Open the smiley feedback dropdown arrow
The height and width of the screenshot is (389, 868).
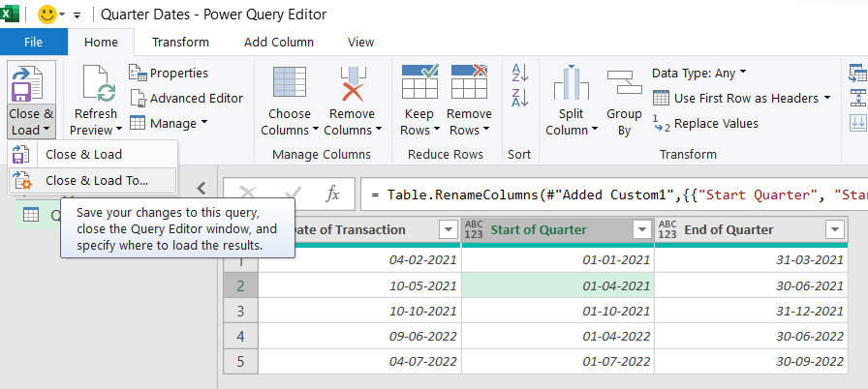pyautogui.click(x=62, y=15)
